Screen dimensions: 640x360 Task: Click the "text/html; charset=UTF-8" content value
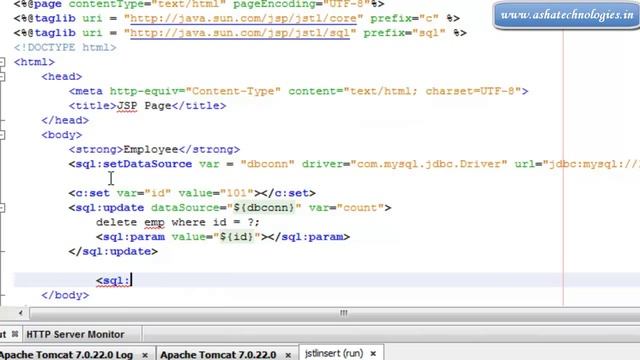(432, 91)
